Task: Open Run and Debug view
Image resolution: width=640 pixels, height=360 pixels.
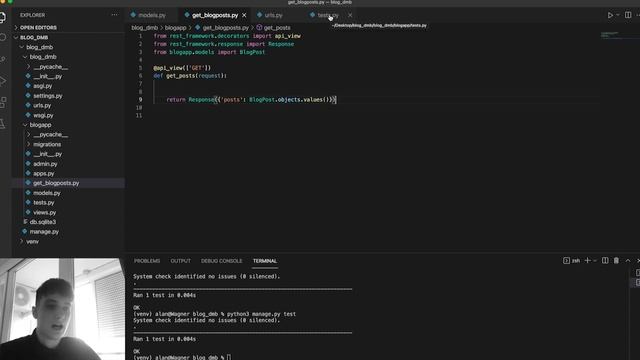Action: coord(3,81)
